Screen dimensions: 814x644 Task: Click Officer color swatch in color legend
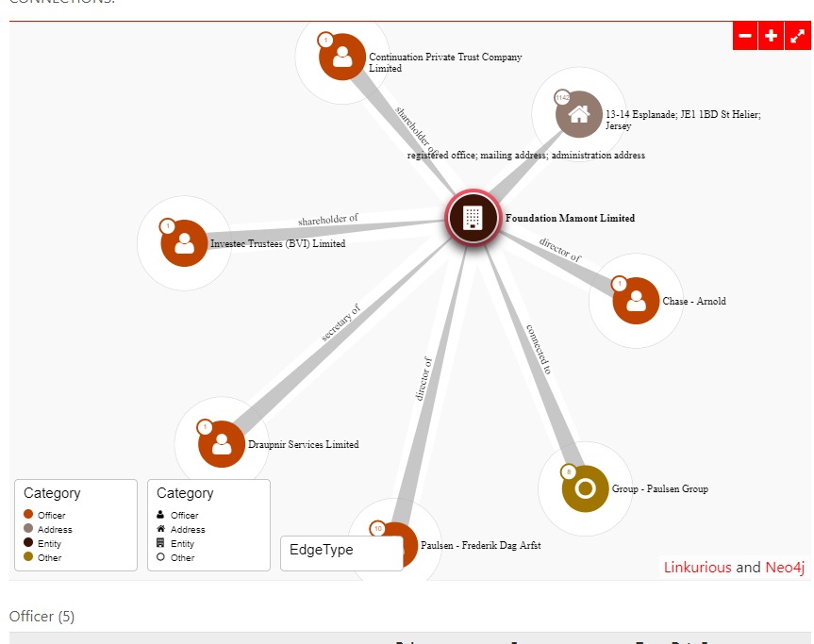pyautogui.click(x=28, y=514)
